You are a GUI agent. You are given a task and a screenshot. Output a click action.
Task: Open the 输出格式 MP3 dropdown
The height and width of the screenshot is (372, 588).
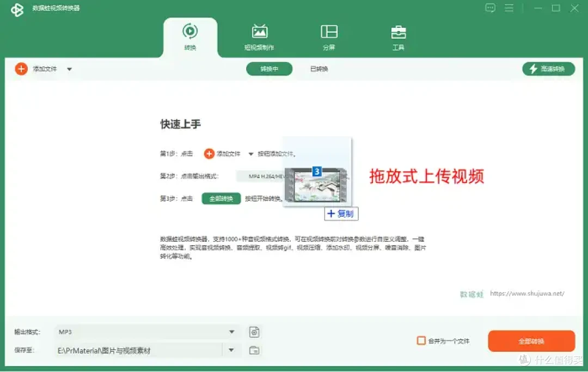(x=147, y=332)
